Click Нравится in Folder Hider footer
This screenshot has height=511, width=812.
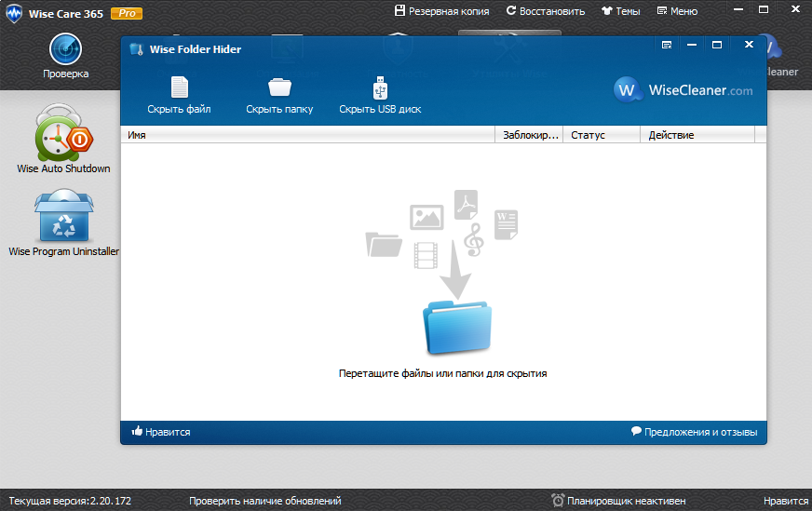[x=161, y=432]
